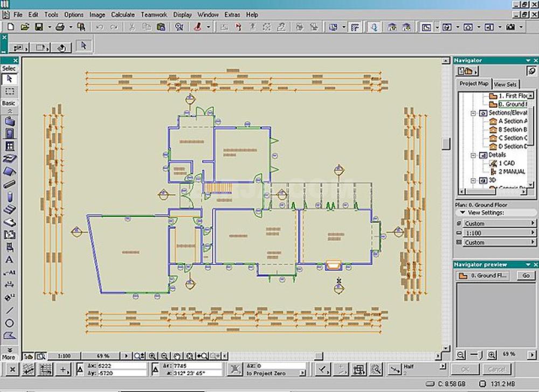Choose the Door tool
Viewport: 539px width, 392px height.
(x=9, y=134)
